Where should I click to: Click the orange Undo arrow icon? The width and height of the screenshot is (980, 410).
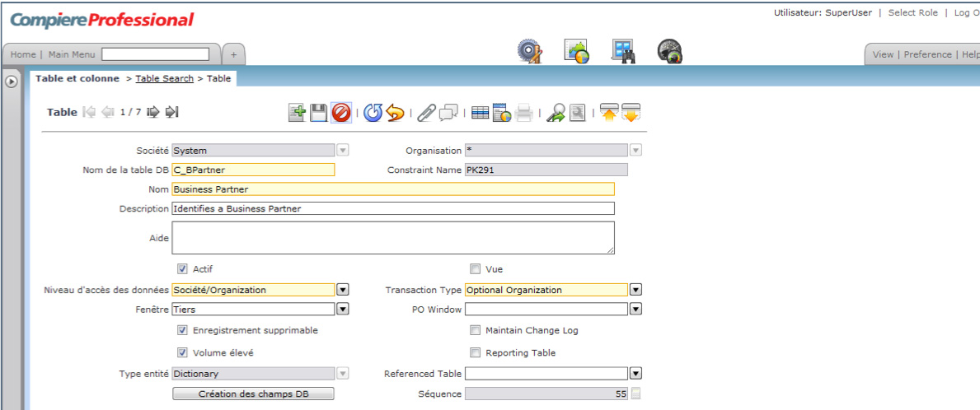[x=395, y=113]
